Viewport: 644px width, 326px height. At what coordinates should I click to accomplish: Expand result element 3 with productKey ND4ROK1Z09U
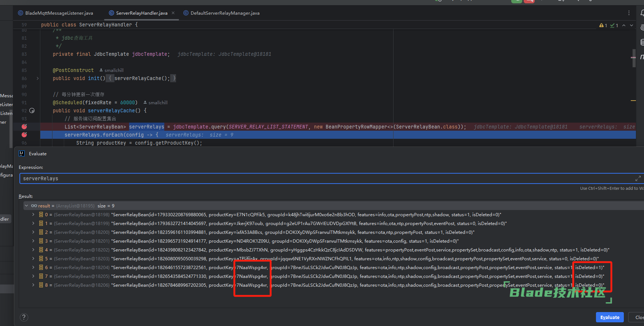pos(33,241)
